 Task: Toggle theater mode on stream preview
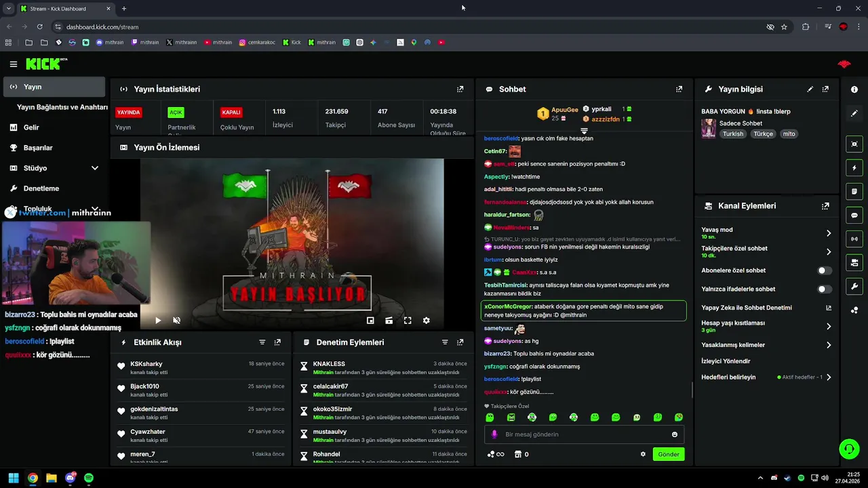coord(389,321)
